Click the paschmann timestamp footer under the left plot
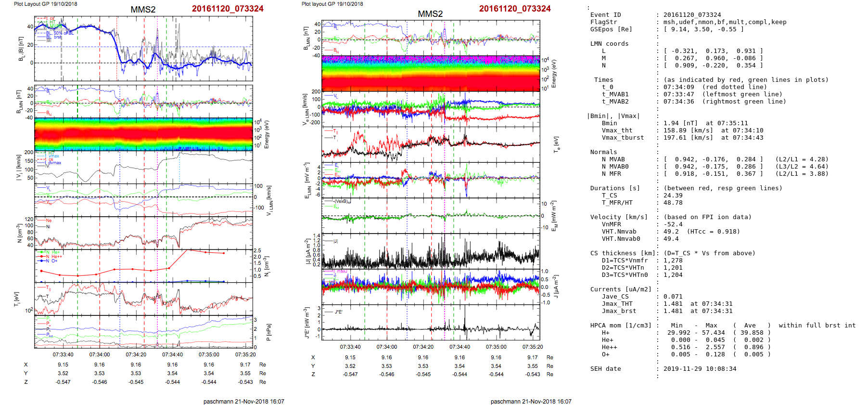The width and height of the screenshot is (868, 405). [x=243, y=401]
